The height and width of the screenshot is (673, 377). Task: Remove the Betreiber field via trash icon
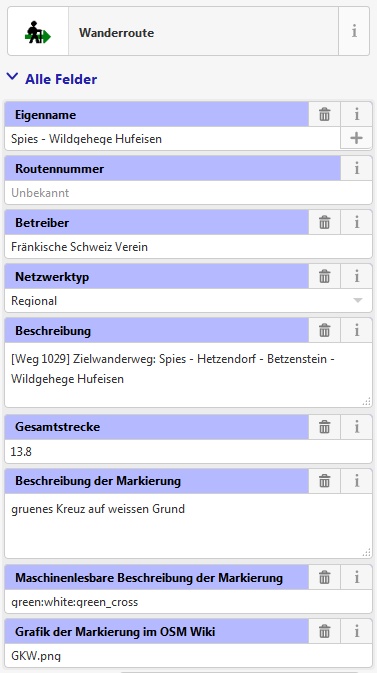click(325, 222)
